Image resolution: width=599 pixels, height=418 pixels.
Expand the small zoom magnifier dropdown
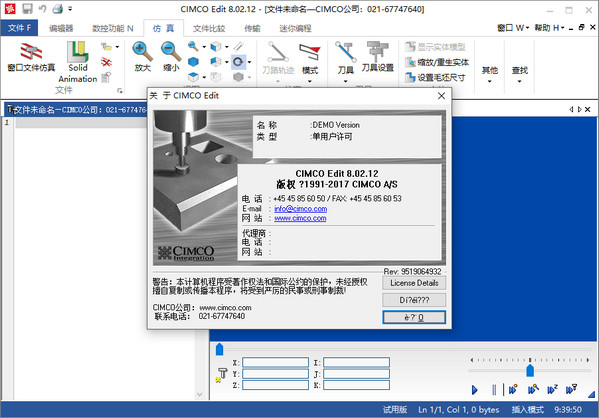click(x=204, y=47)
